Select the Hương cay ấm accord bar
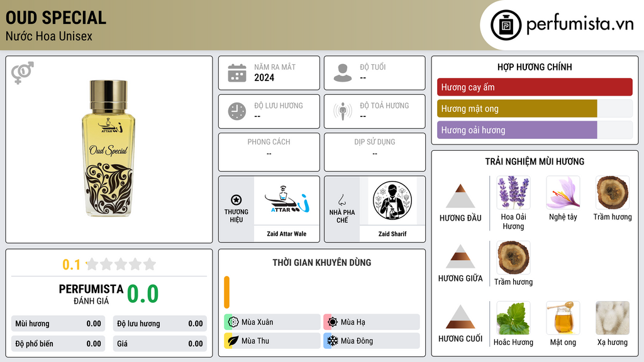This screenshot has height=362, width=644. (x=535, y=87)
